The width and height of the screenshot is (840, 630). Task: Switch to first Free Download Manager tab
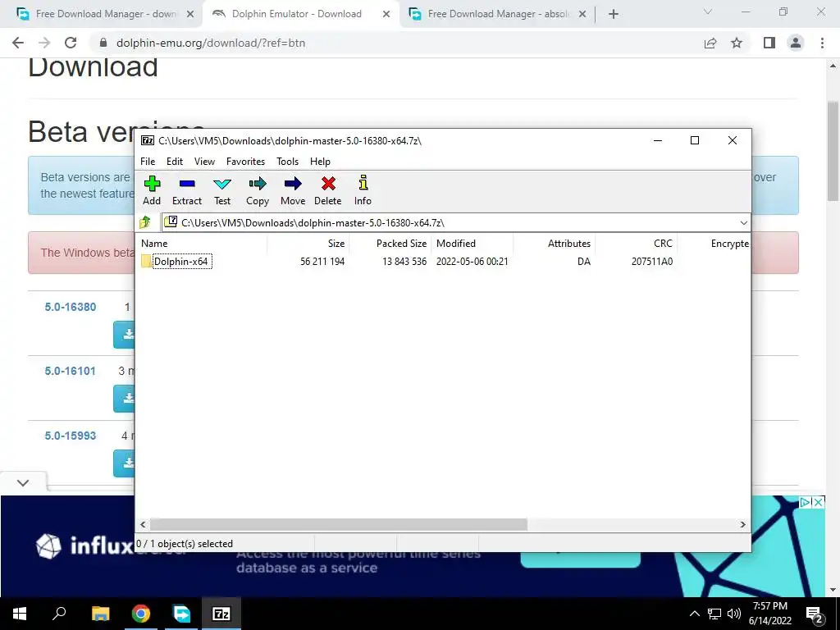tap(106, 14)
